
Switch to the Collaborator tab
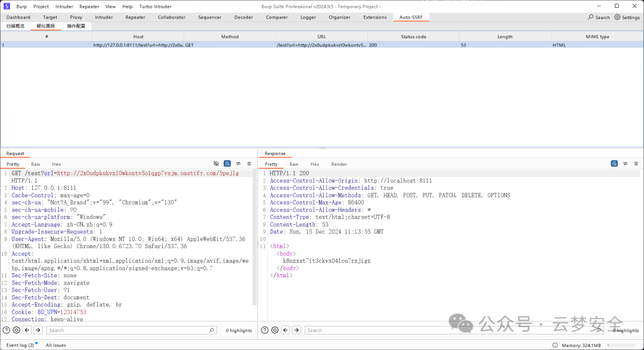point(172,17)
